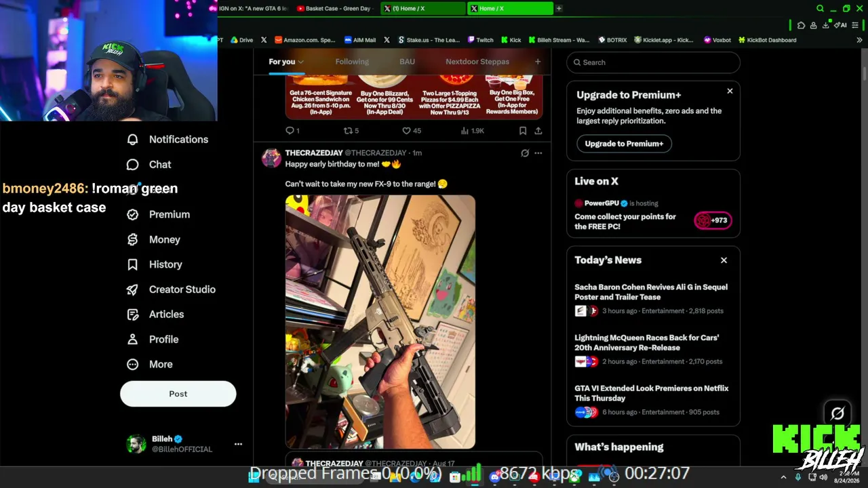This screenshot has width=868, height=488.
Task: Show hidden system tray icons
Action: [x=783, y=477]
